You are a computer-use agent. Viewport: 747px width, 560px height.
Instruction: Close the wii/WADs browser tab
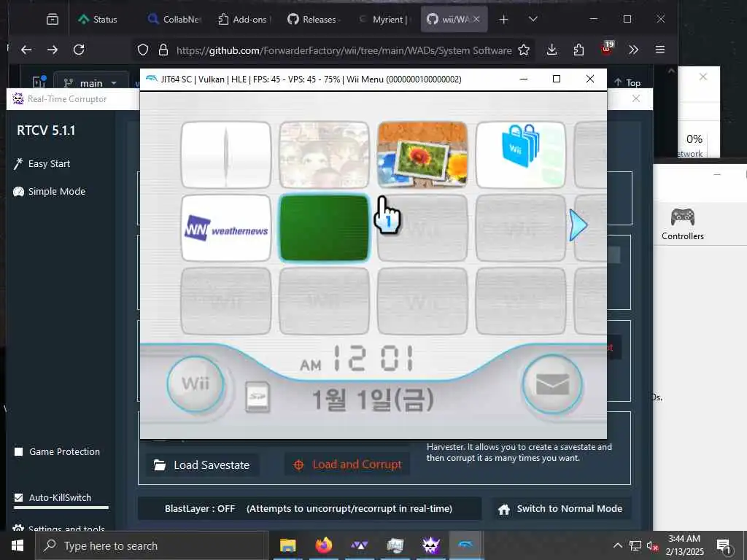click(x=476, y=19)
